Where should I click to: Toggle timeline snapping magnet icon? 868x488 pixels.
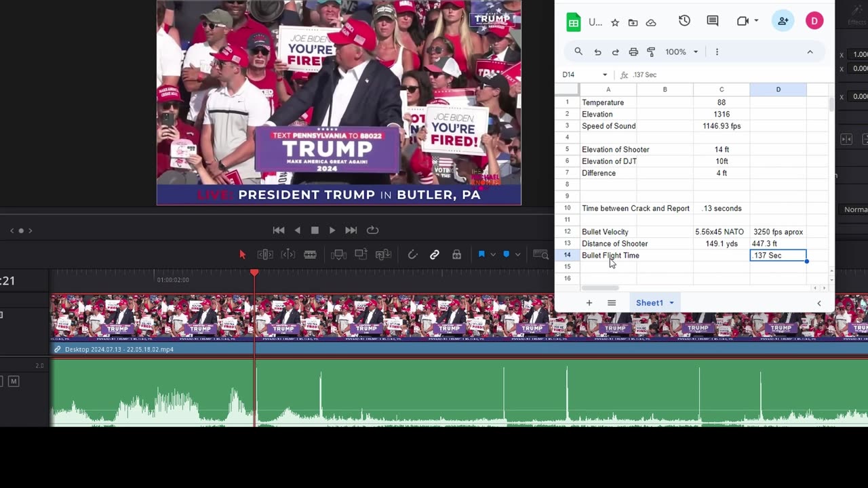coord(412,255)
